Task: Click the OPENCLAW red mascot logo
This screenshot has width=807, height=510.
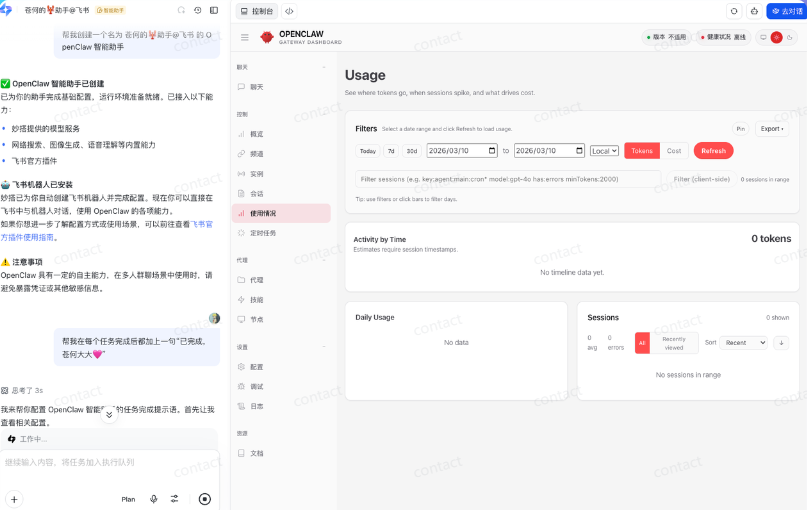Action: [x=267, y=37]
